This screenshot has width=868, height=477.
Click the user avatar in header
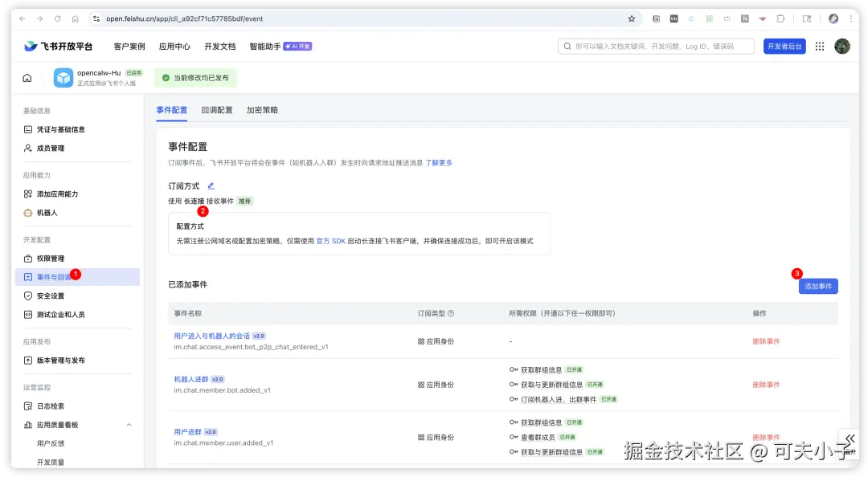842,47
